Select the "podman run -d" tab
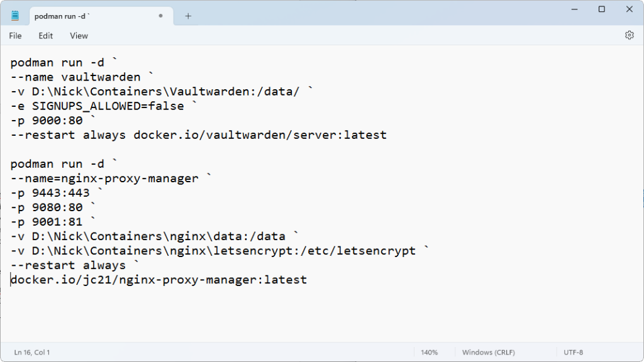This screenshot has height=362, width=644. (x=88, y=16)
